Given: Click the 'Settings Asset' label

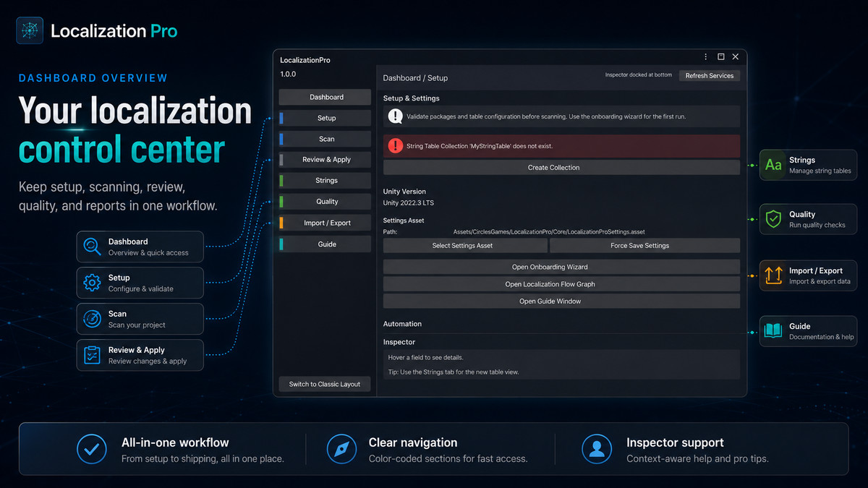Looking at the screenshot, I should click(x=404, y=221).
